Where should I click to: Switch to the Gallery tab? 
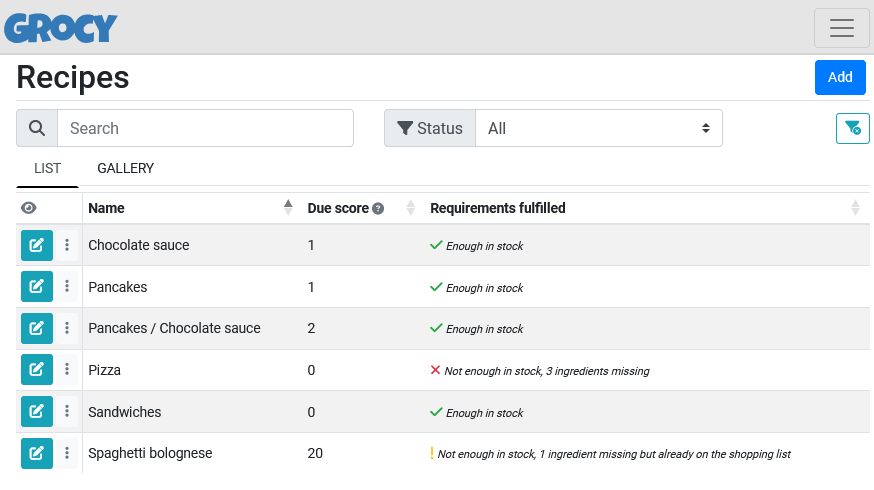(125, 168)
